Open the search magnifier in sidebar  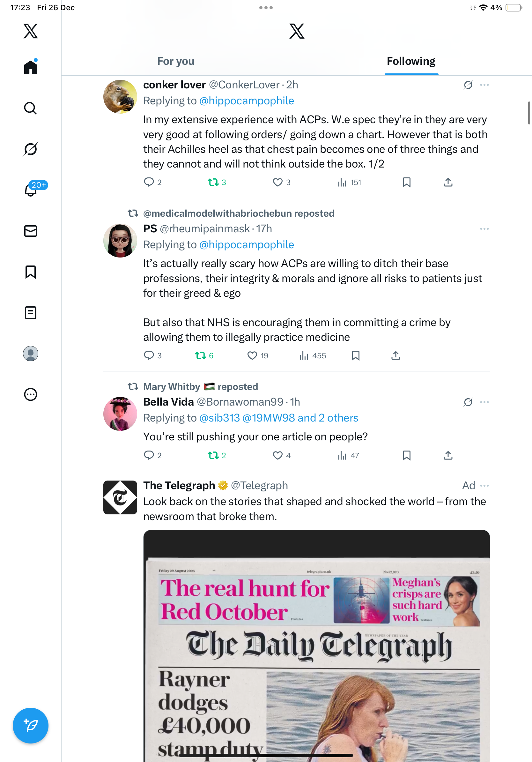[x=31, y=108]
